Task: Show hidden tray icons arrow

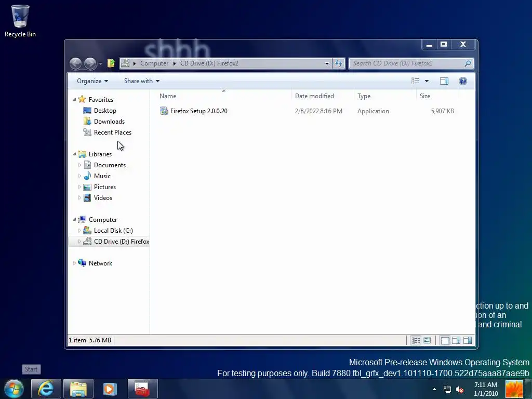Action: pos(435,389)
